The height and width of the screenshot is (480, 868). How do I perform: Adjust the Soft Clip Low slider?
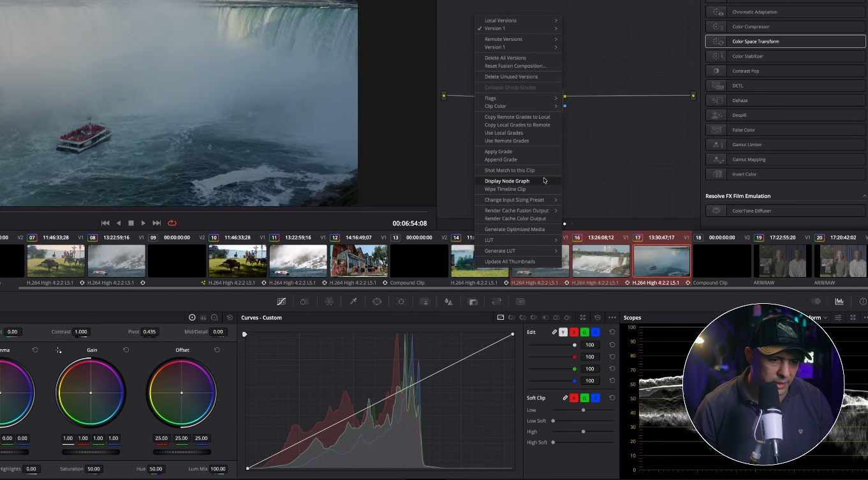click(x=584, y=410)
